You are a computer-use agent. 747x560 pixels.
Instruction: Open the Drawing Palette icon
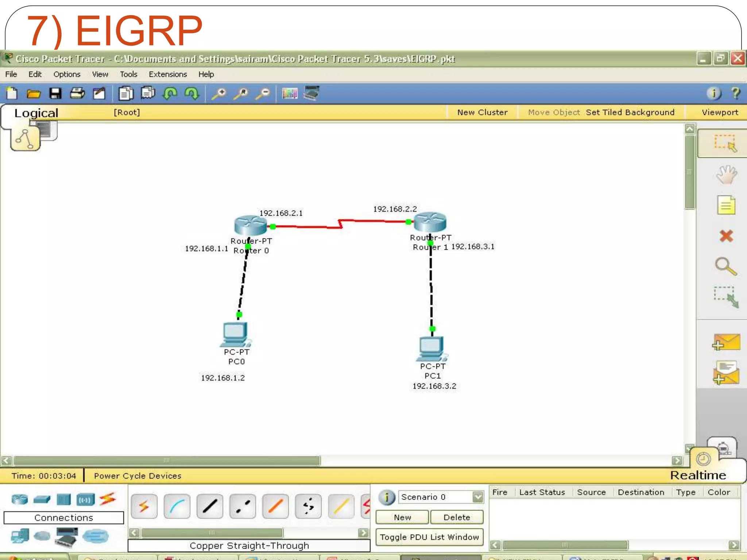(x=290, y=94)
